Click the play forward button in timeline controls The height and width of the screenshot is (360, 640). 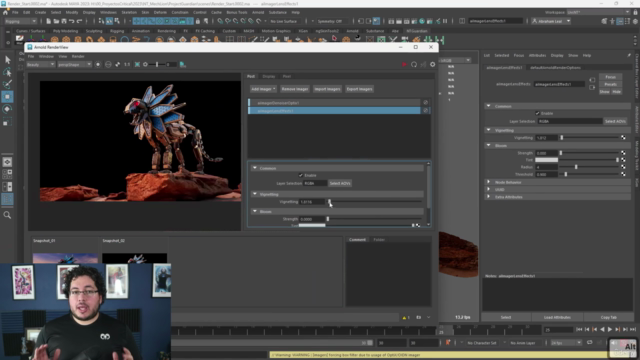(610, 329)
